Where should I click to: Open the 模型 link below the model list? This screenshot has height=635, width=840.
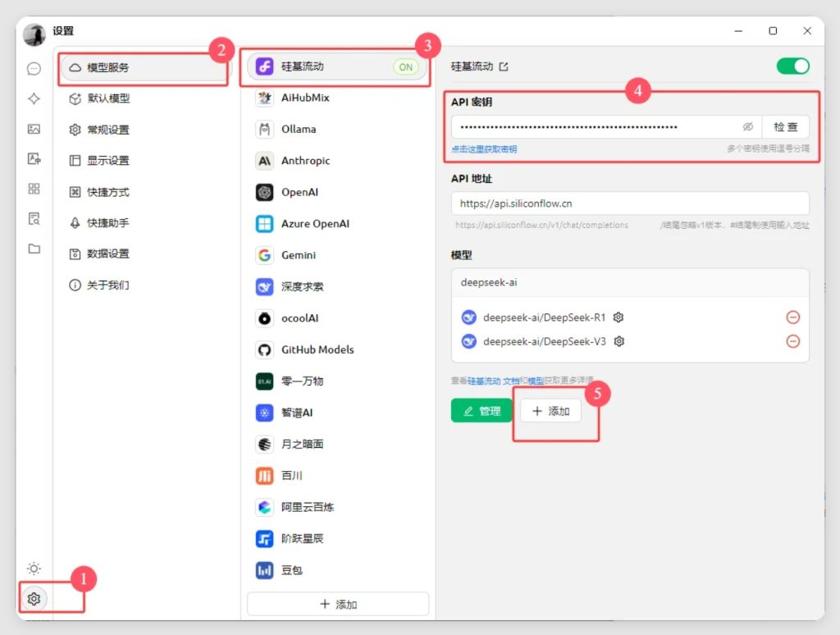click(536, 381)
